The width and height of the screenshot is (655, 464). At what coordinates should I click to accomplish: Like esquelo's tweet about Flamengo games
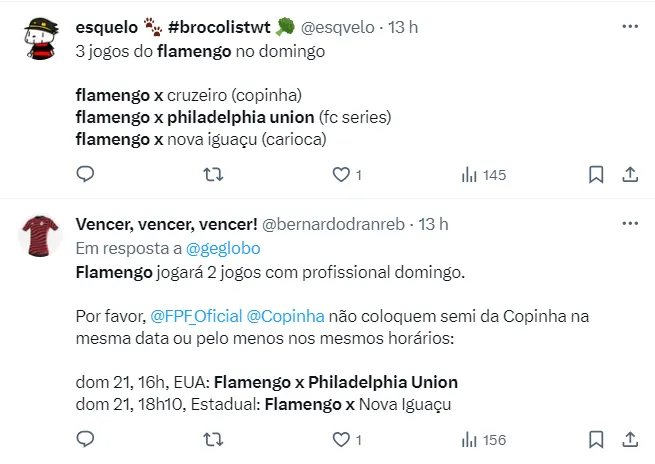click(341, 175)
